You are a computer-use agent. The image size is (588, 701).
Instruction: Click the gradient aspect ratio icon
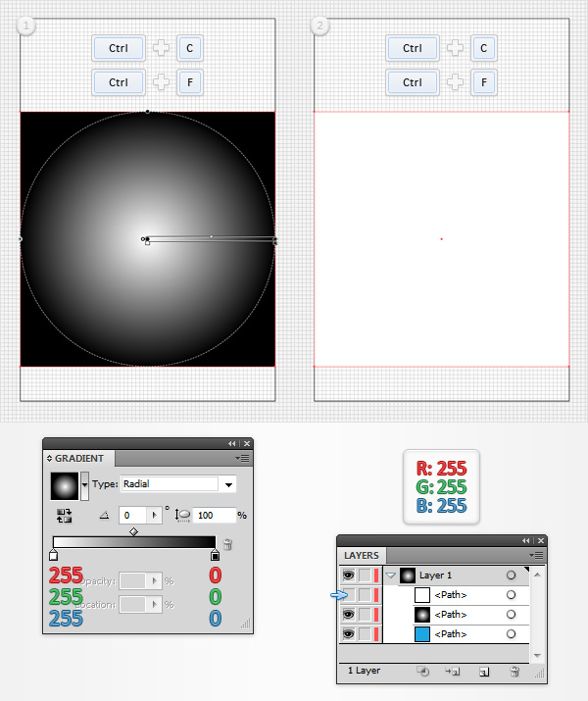point(182,516)
